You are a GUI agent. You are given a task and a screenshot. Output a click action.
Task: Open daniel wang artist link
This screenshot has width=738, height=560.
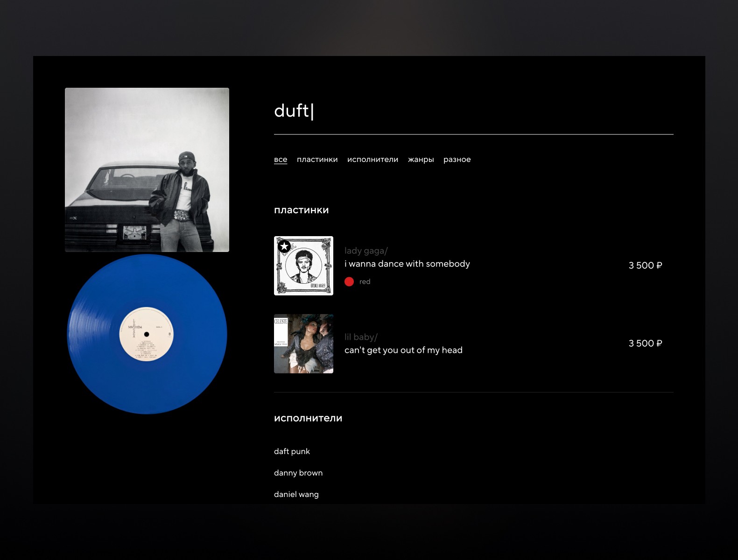coord(296,494)
